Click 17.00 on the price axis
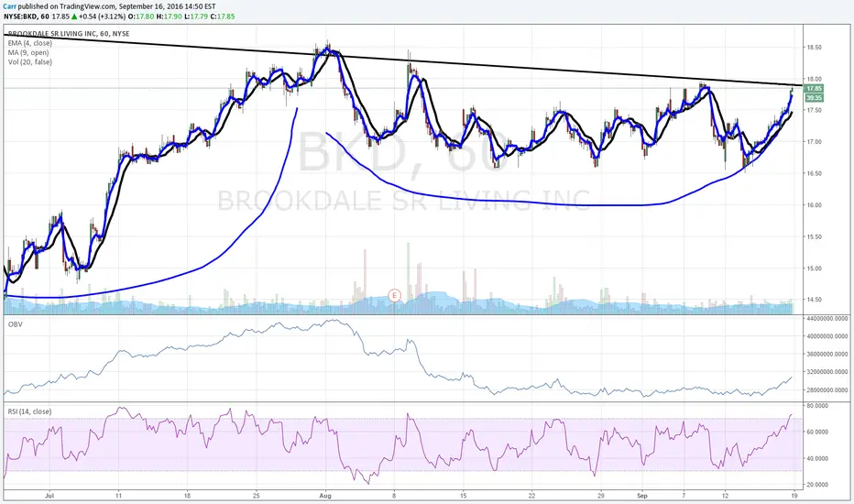Screen dimensions: 854x504 tap(814, 142)
